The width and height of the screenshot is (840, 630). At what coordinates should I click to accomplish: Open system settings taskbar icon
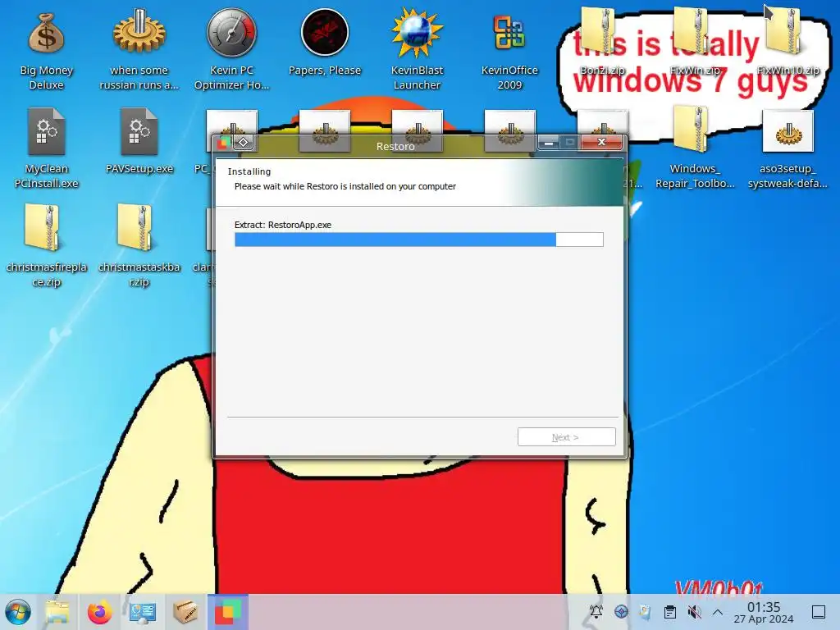tap(143, 612)
